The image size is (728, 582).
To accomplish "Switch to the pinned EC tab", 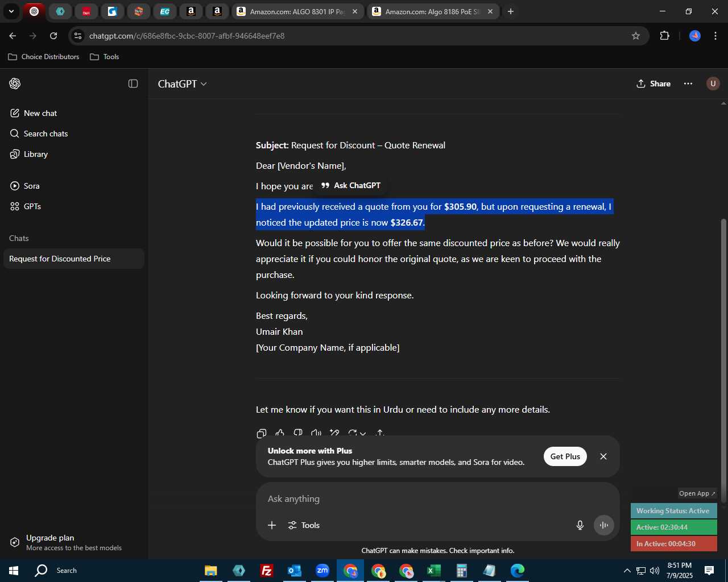I will coord(164,11).
